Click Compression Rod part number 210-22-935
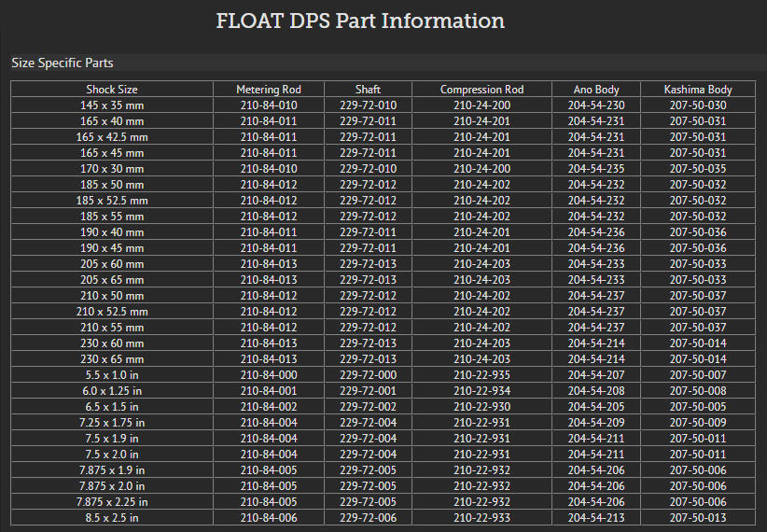The width and height of the screenshot is (767, 532). 481,374
